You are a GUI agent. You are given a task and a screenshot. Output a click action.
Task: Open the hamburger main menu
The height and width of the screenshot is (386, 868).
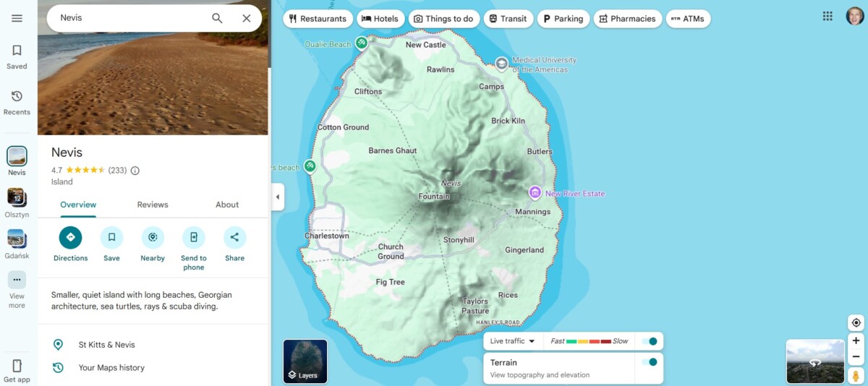click(17, 18)
